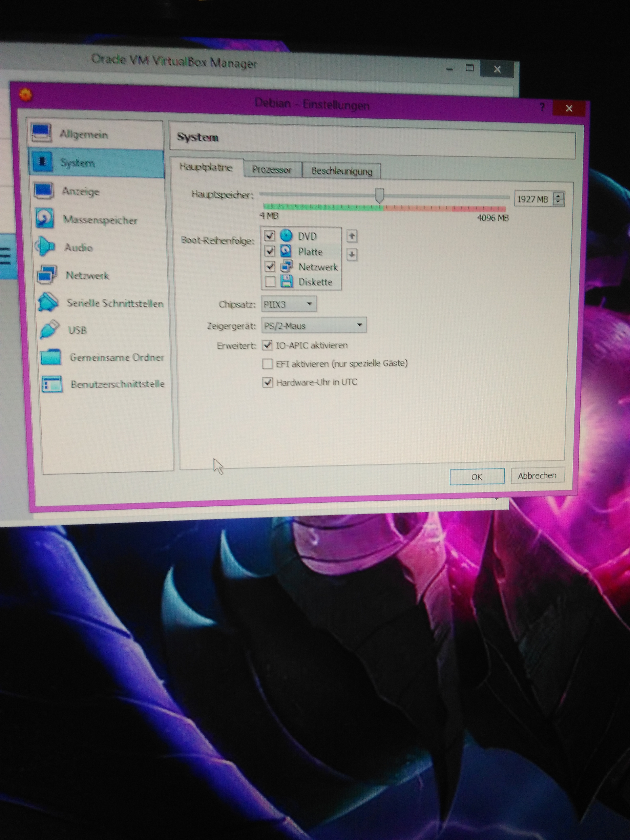Enable EFI aktivieren checkbox
The image size is (630, 840).
(267, 364)
